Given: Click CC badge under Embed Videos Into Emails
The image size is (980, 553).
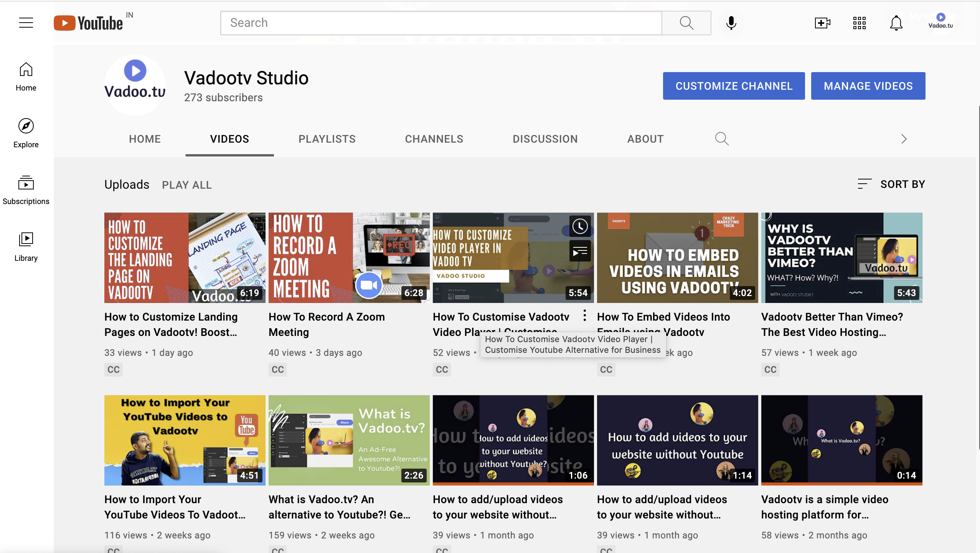Looking at the screenshot, I should click(x=606, y=370).
